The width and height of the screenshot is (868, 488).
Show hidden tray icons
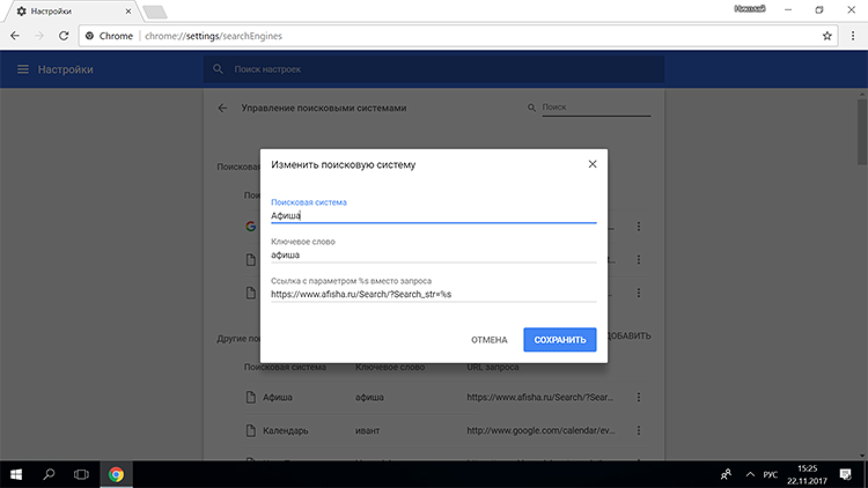pos(750,475)
